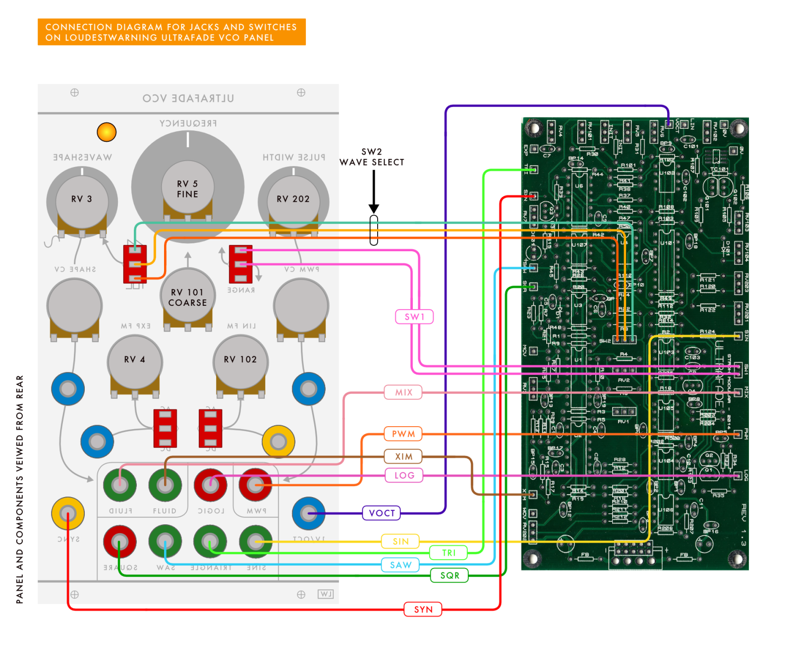This screenshot has width=793, height=672.
Task: Click the RV 202 pulse width potentiometer
Action: tap(293, 203)
